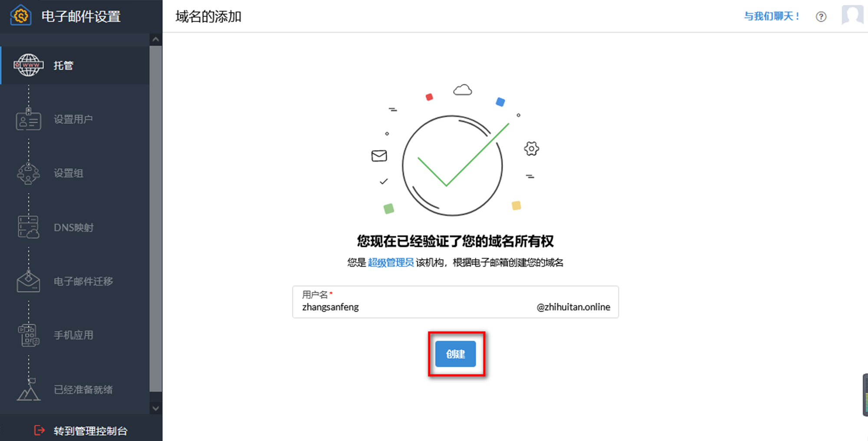Open the 与我们聊天 chat link

(x=772, y=17)
